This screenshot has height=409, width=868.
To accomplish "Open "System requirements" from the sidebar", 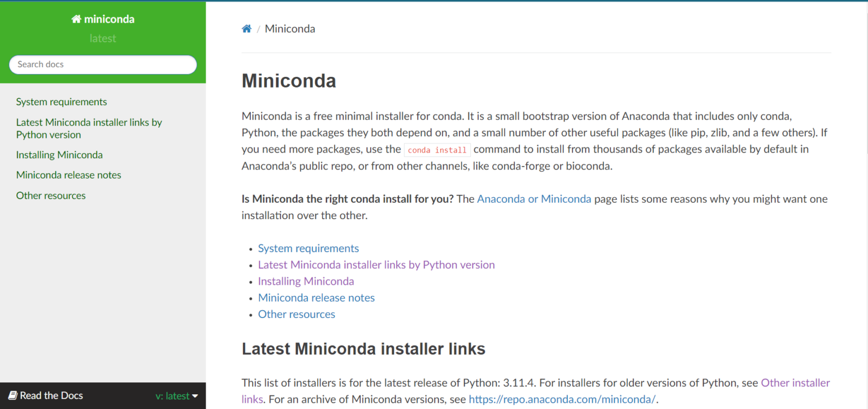I will 61,102.
